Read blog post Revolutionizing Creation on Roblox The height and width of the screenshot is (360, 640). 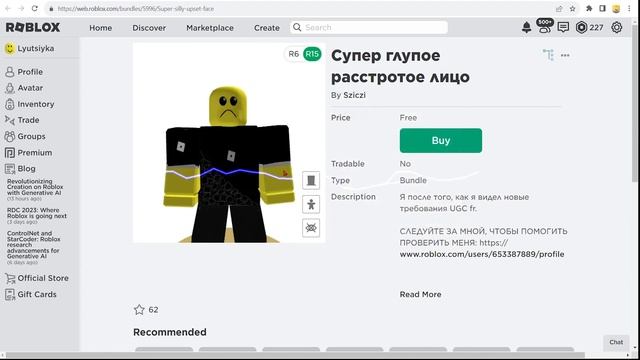[35, 187]
